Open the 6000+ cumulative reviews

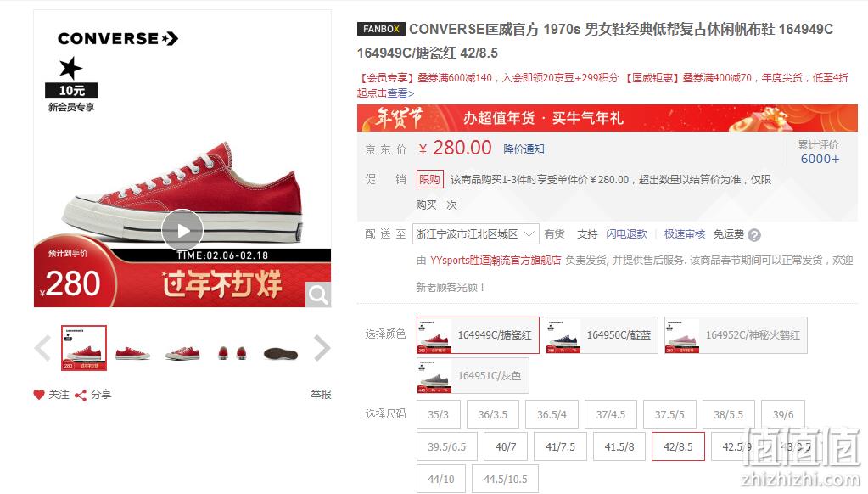pyautogui.click(x=820, y=159)
